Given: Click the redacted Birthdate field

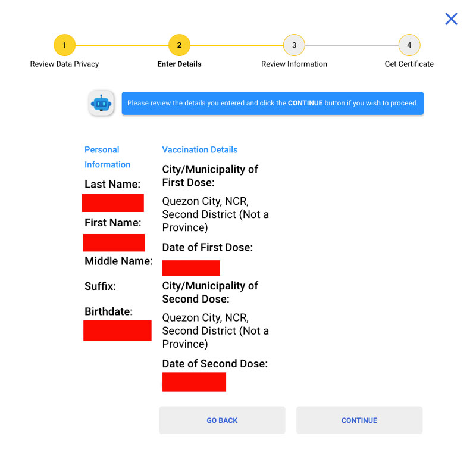Looking at the screenshot, I should [x=117, y=330].
